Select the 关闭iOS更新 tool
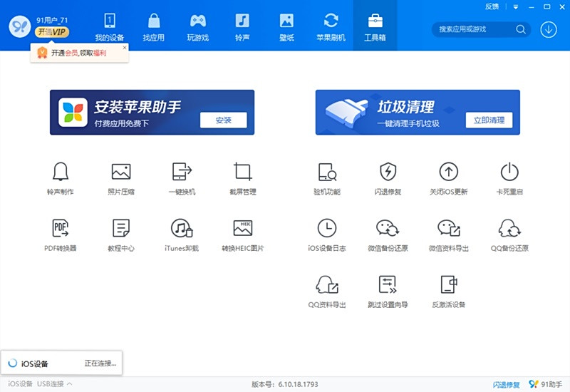 pyautogui.click(x=448, y=172)
